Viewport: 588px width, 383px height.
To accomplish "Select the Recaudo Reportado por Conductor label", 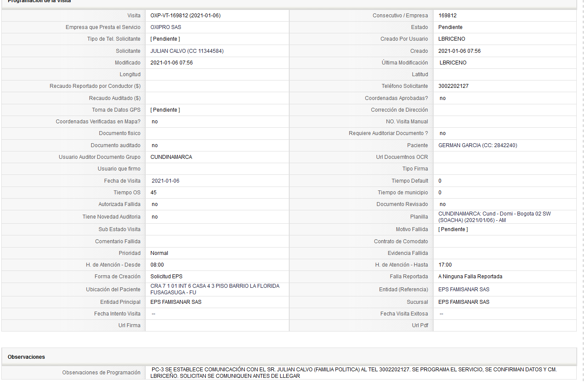I will [x=95, y=86].
